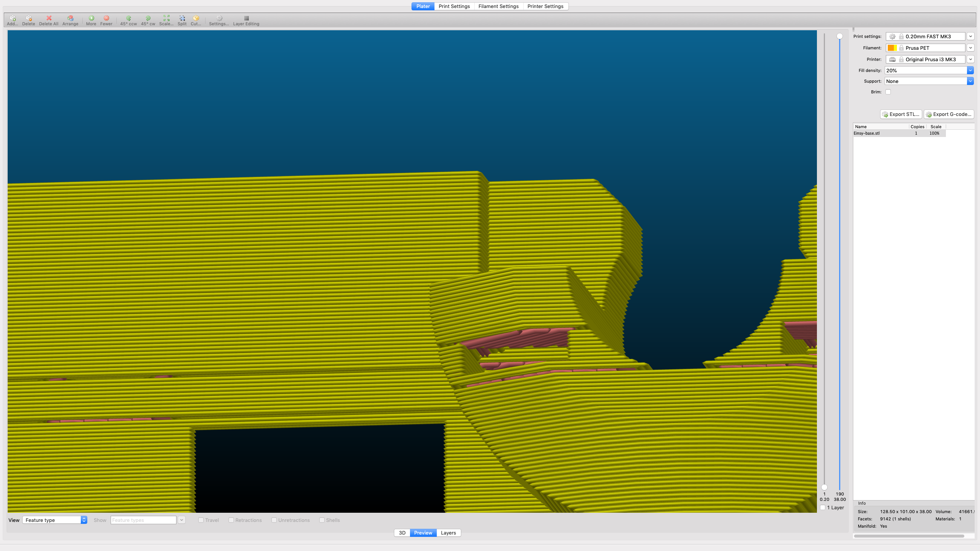
Task: Click the gear icon beside Print settings preset
Action: point(892,36)
